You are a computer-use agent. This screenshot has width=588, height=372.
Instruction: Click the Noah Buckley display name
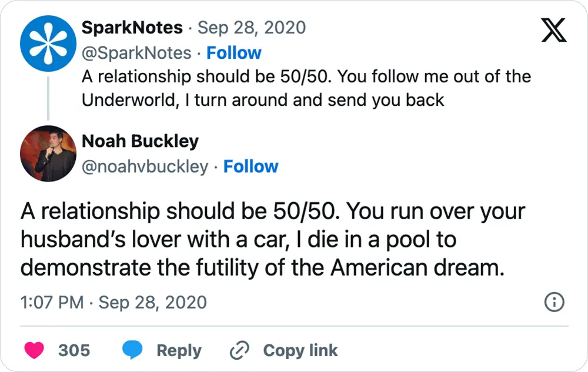[x=140, y=141]
